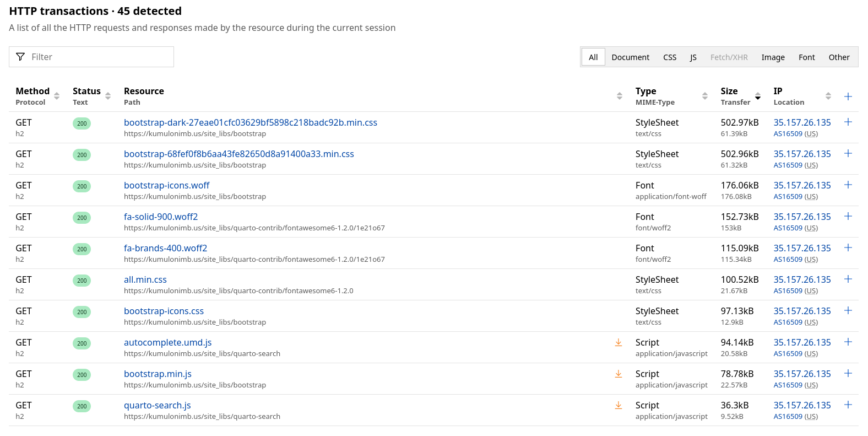Open bootstrap-dark min.css resource link
Viewport: 868px width, 436px height.
point(251,122)
